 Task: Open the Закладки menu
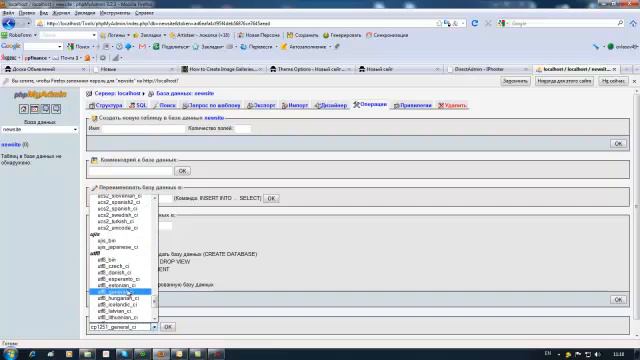[85, 13]
